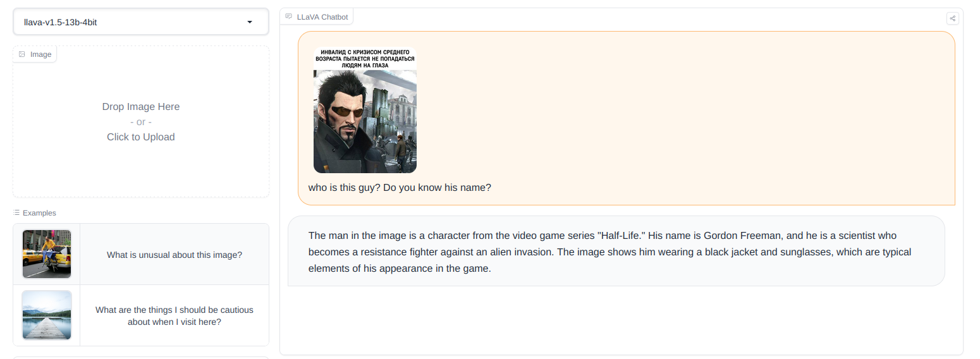Click the "Drop Image Here" upload area
Viewport: 980px width, 359px height.
click(x=141, y=107)
